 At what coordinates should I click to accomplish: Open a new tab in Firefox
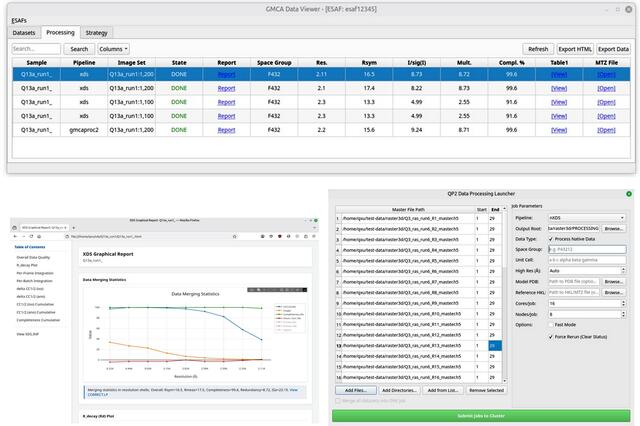coord(74,228)
